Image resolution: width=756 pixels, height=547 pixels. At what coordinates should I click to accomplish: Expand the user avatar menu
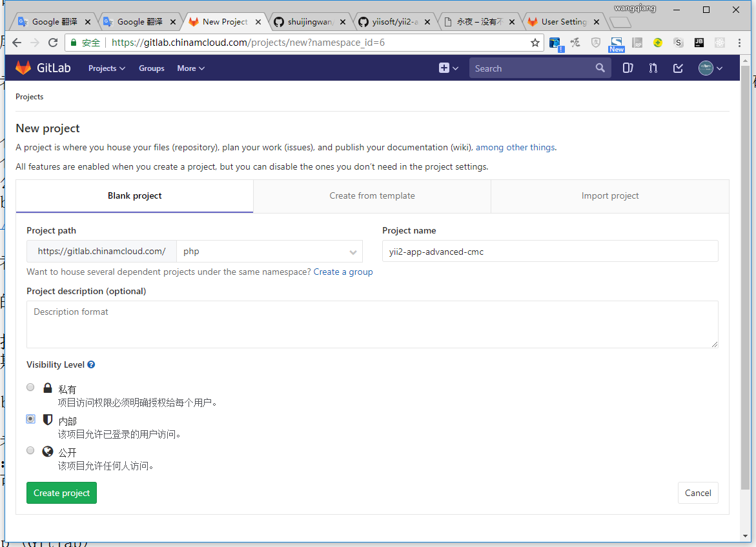point(710,68)
